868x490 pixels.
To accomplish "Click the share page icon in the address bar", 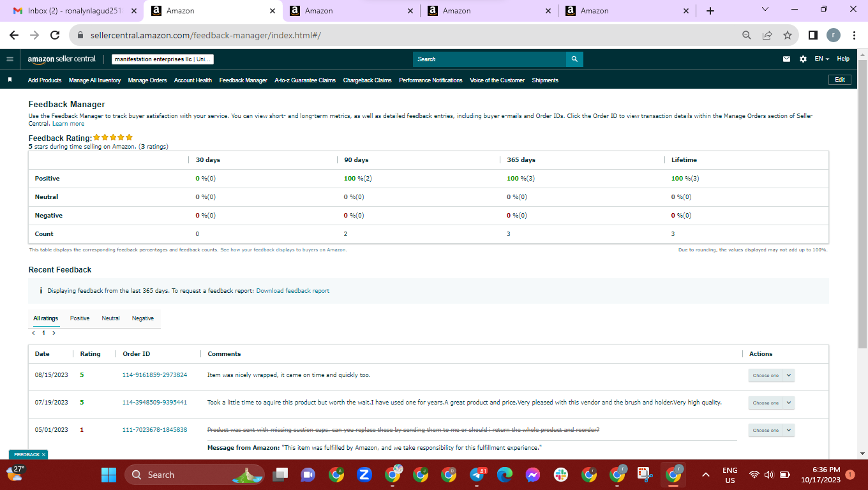I will click(767, 35).
